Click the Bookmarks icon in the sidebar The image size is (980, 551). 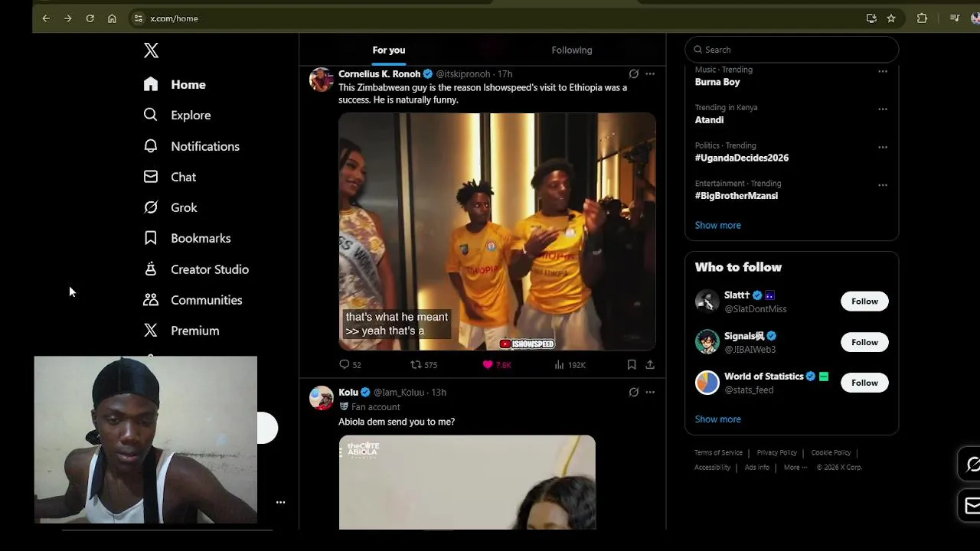(151, 238)
